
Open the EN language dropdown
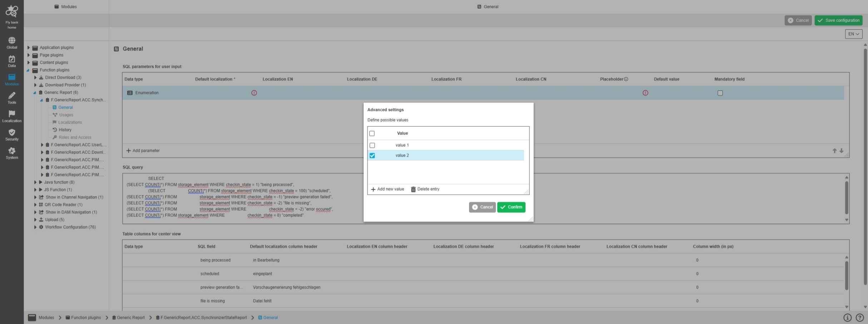[x=853, y=34]
